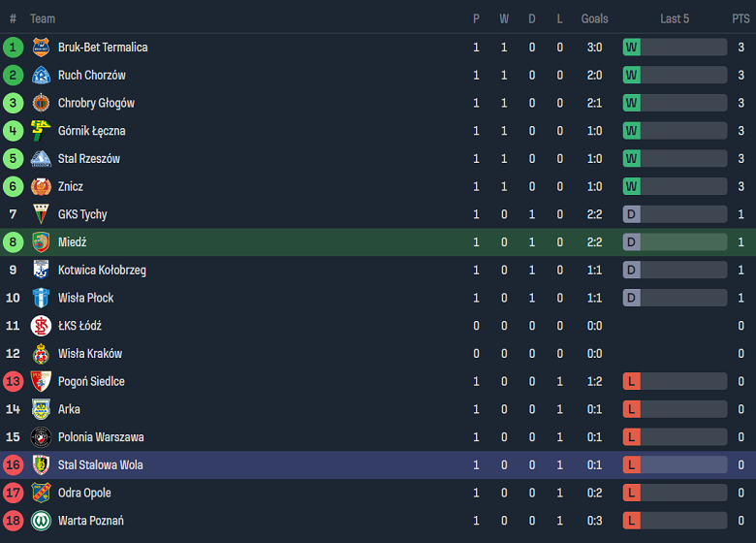Sort standings by Goals column header
This screenshot has width=756, height=543.
[x=594, y=18]
